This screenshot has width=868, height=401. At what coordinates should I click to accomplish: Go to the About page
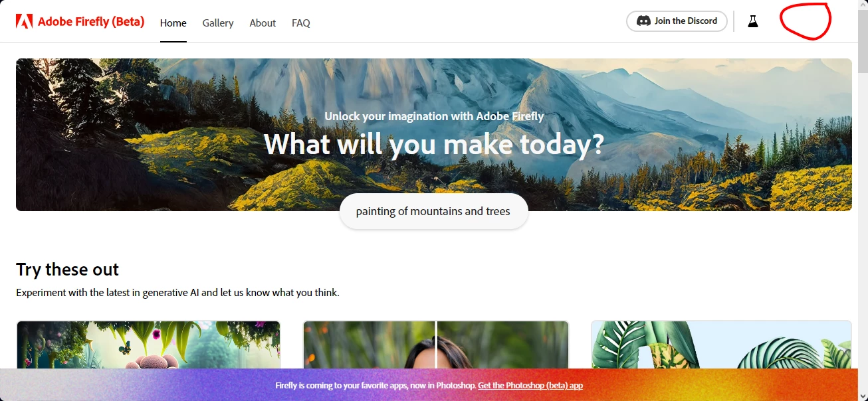pyautogui.click(x=263, y=23)
